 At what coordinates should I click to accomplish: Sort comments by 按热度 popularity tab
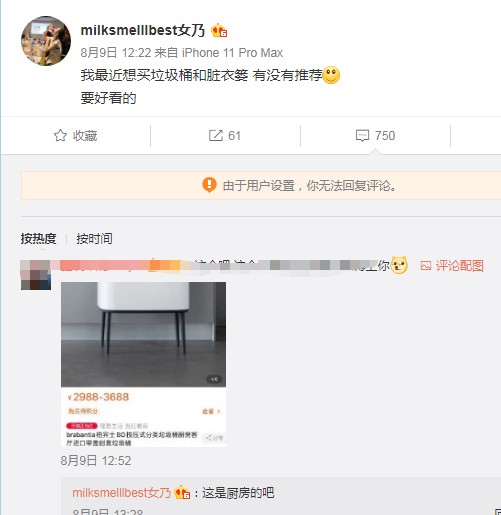tap(38, 239)
